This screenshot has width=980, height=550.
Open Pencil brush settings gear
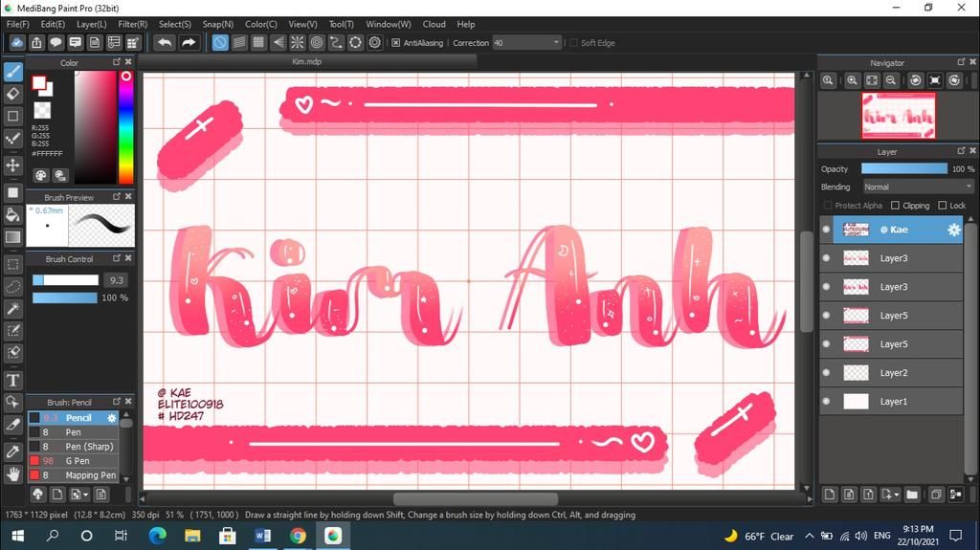(x=112, y=417)
